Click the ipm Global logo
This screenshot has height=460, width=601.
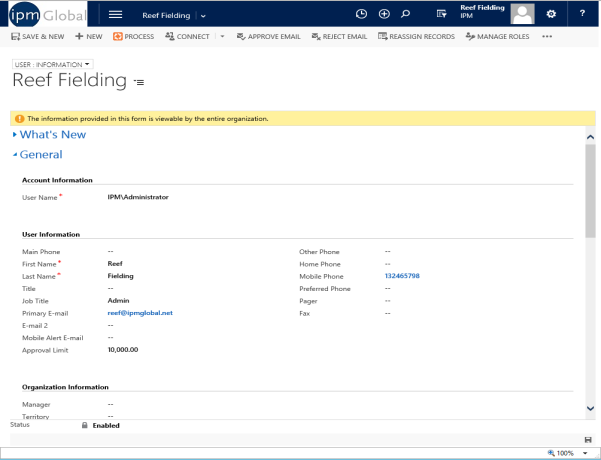(48, 15)
